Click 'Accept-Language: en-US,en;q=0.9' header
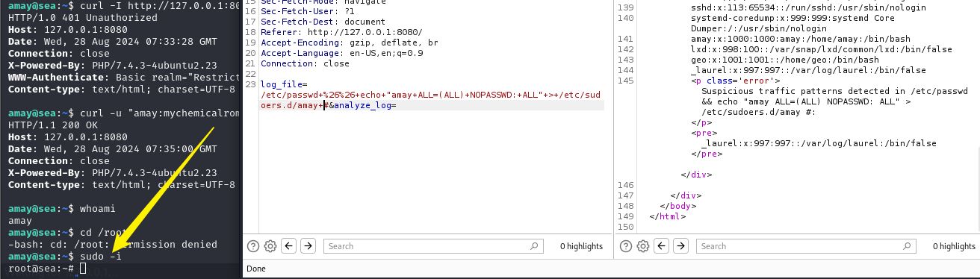This screenshot has height=279, width=980. (342, 54)
